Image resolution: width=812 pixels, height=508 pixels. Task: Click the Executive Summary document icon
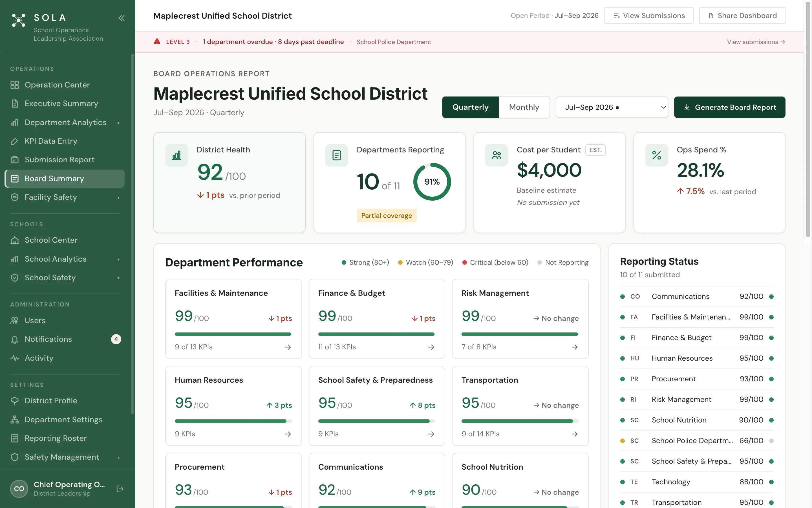click(14, 104)
